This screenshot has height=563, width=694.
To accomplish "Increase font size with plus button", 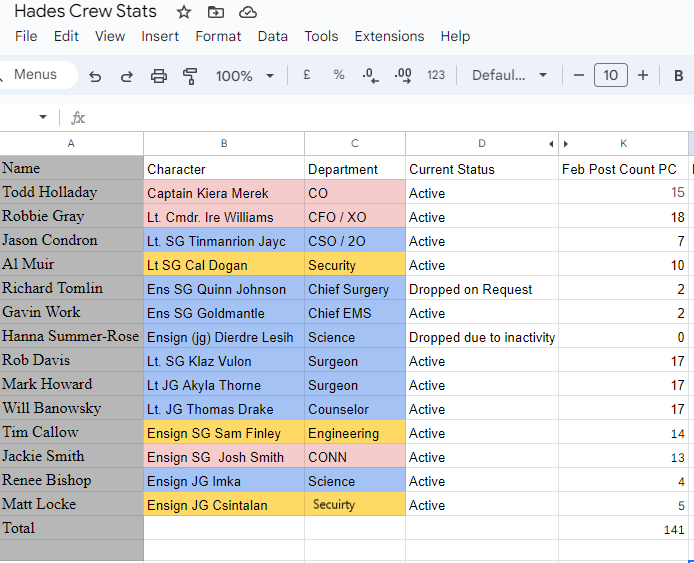I will [643, 75].
